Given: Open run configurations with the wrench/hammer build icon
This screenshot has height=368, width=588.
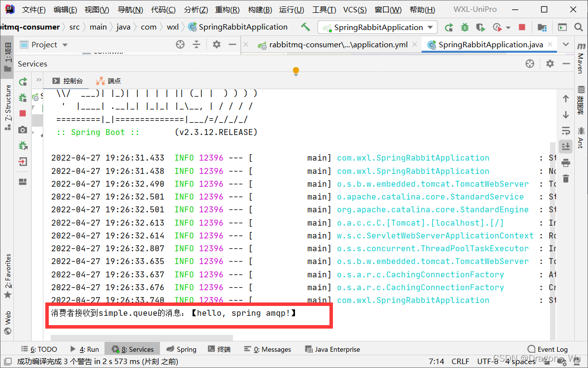Looking at the screenshot, I should click(x=305, y=27).
